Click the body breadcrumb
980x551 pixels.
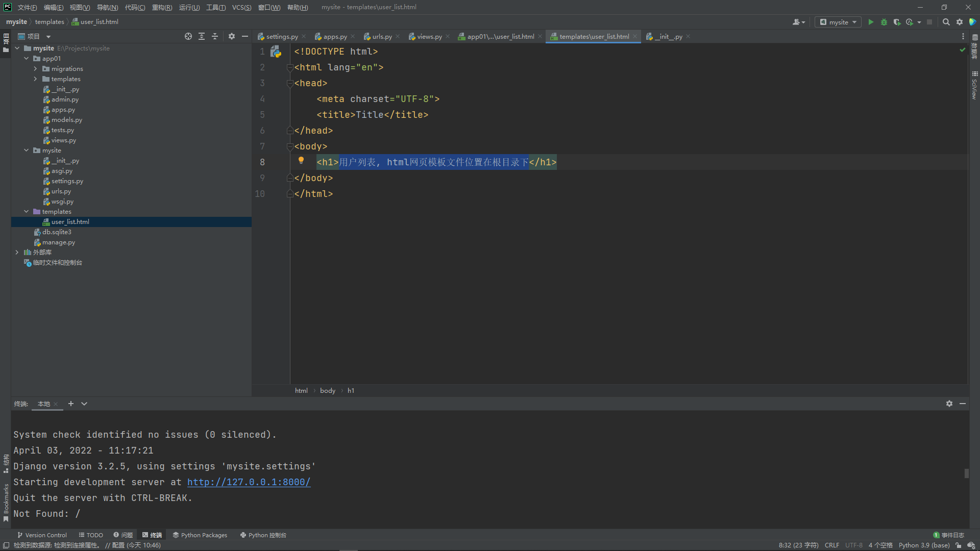tap(328, 390)
